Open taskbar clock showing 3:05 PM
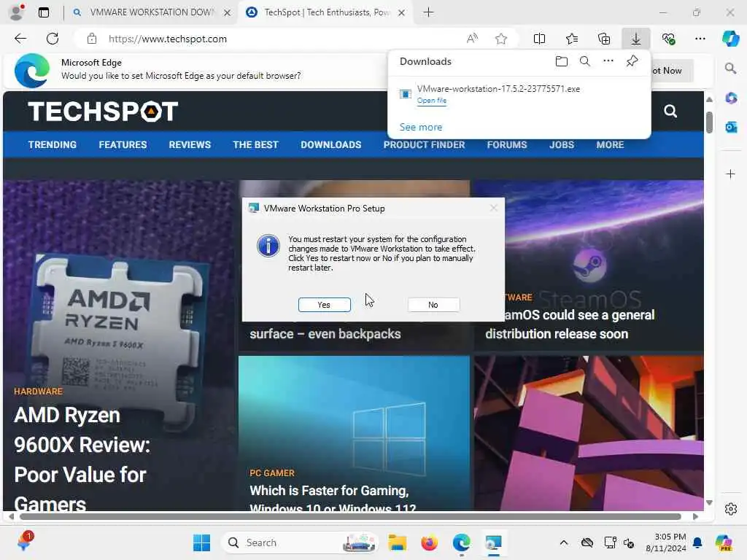Screen dimensions: 747x560 666,542
